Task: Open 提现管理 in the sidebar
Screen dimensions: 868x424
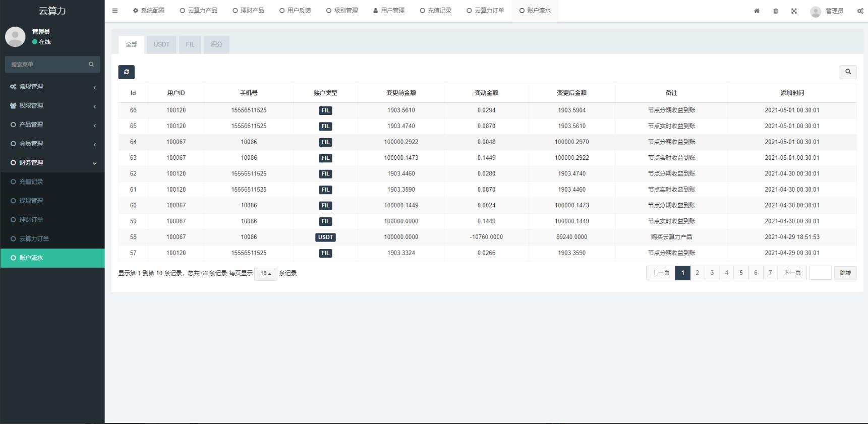Action: 31,201
